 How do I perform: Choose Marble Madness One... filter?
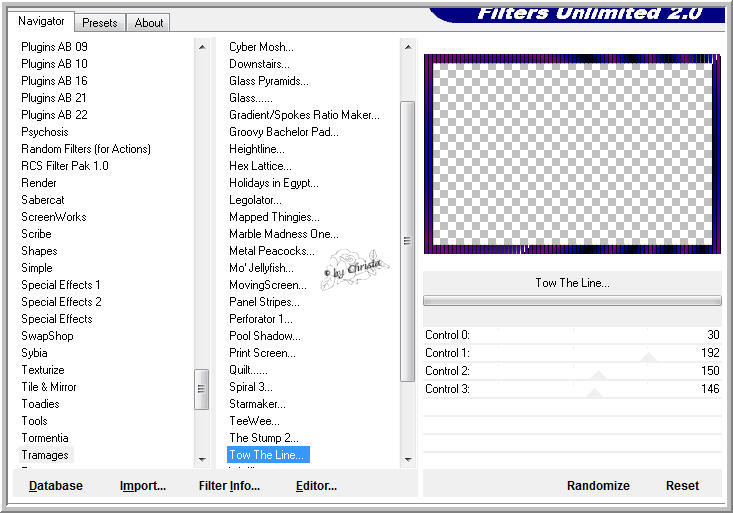coord(284,234)
